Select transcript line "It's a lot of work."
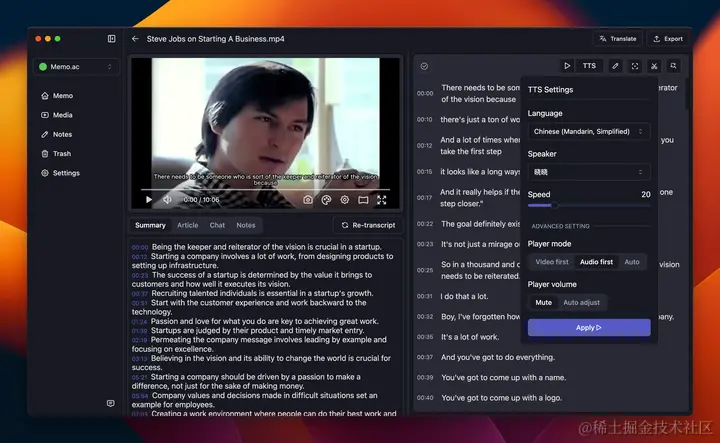720x443 pixels. click(x=470, y=336)
